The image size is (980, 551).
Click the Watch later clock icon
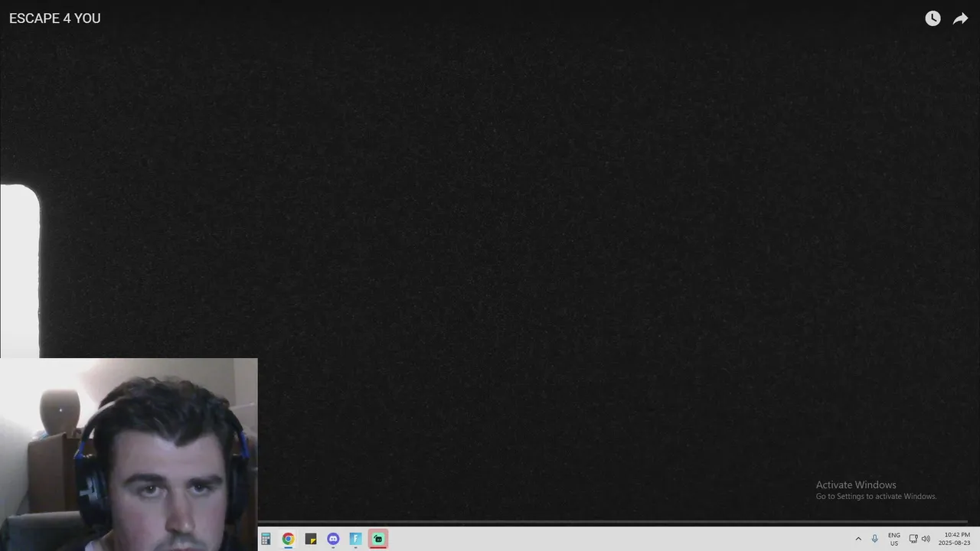point(933,18)
